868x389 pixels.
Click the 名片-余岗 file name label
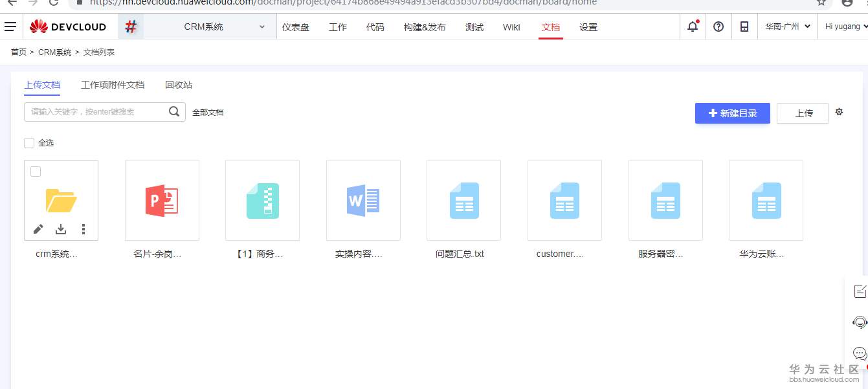[157, 254]
